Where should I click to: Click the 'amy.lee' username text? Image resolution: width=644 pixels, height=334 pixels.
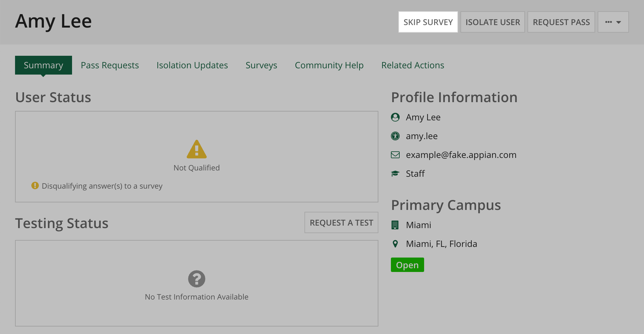coord(422,136)
